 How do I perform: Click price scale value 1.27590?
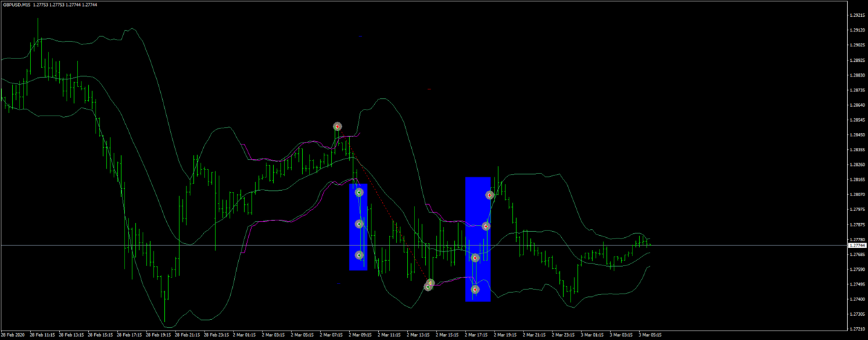(857, 269)
